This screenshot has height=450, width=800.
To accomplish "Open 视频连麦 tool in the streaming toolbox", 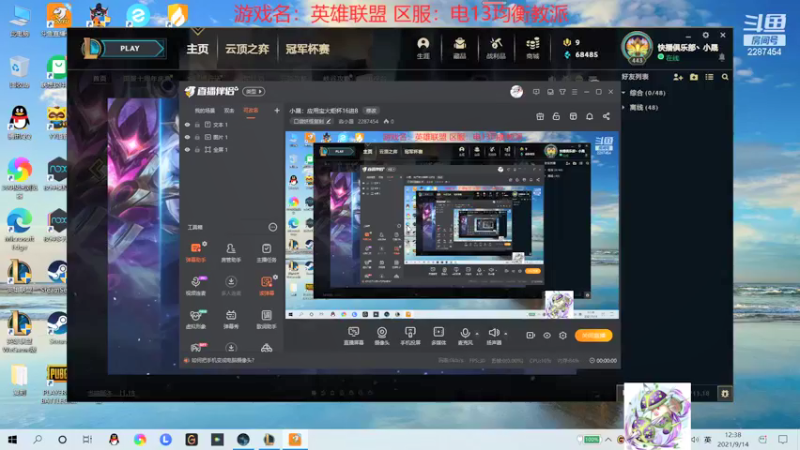I will coord(196,286).
